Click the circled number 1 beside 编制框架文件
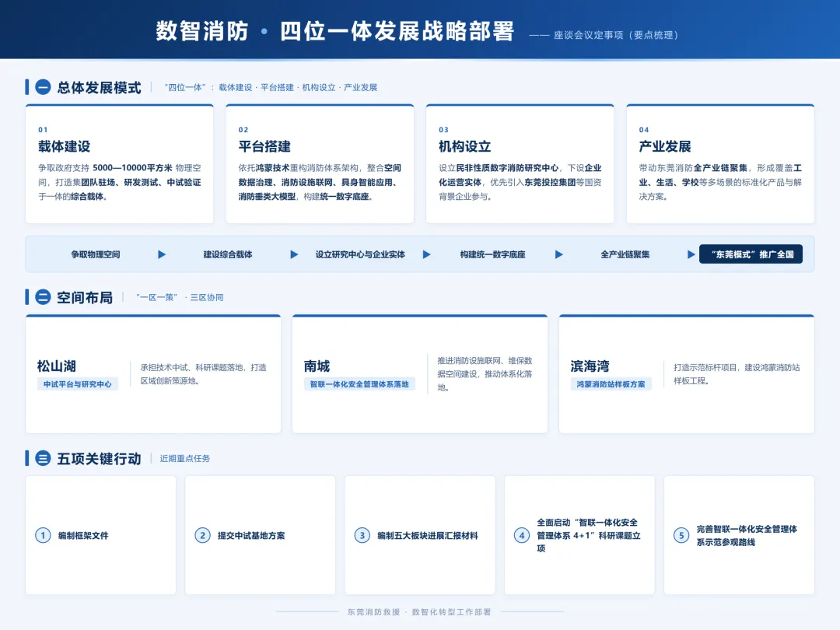The width and height of the screenshot is (840, 630). click(x=43, y=535)
